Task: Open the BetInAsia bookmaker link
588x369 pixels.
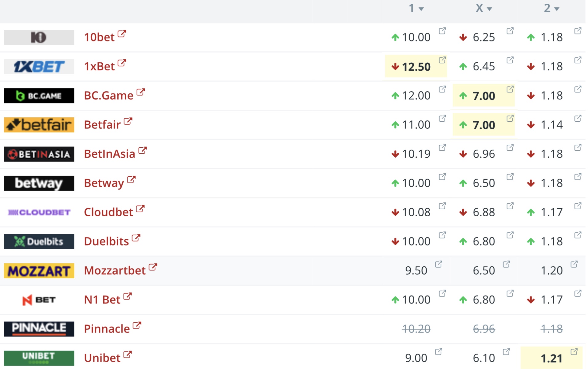Action: (109, 154)
